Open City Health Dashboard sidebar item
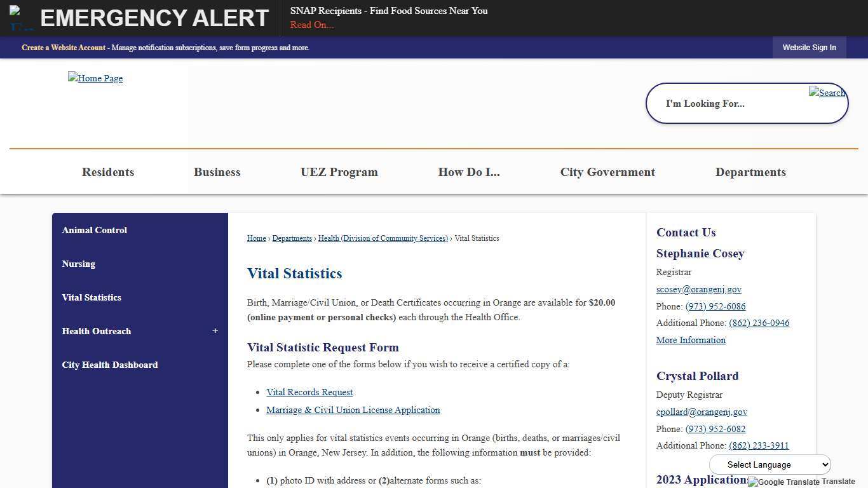Screen dimensions: 868x488 click(x=110, y=365)
